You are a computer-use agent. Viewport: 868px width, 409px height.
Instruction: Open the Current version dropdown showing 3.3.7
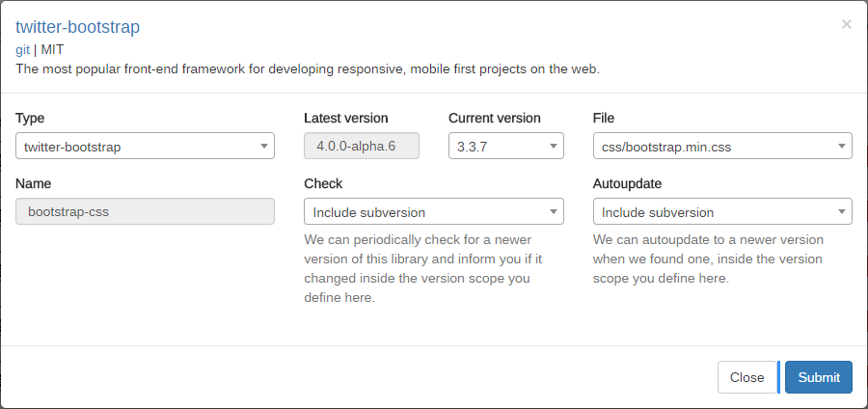[505, 146]
